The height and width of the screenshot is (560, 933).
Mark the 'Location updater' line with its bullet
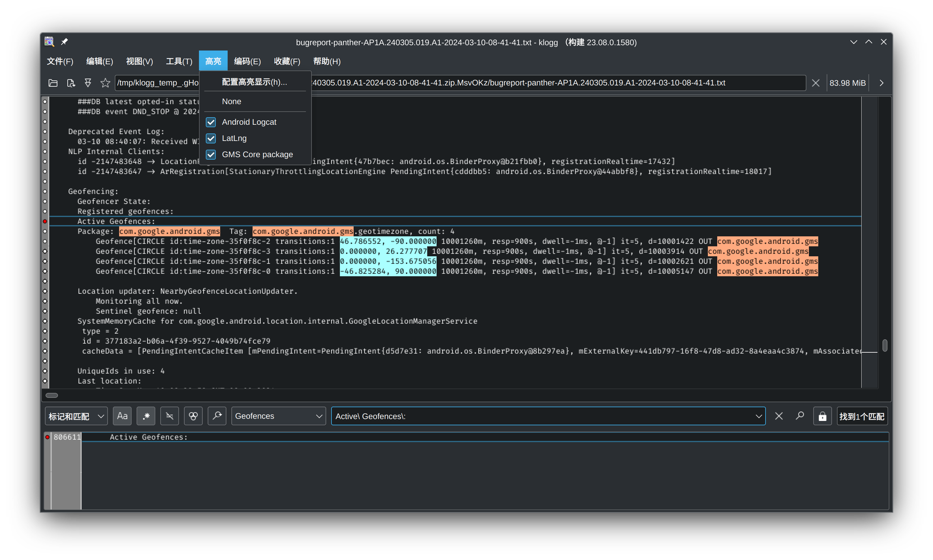(45, 291)
